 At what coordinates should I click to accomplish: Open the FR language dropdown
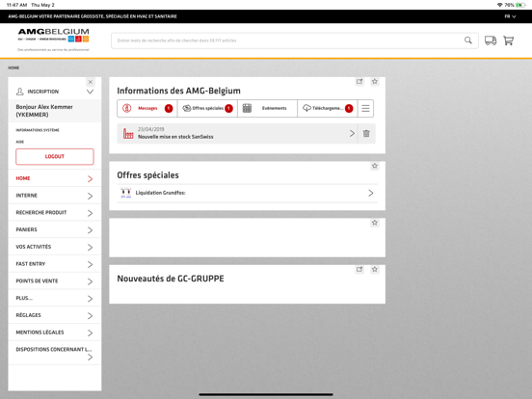(510, 16)
